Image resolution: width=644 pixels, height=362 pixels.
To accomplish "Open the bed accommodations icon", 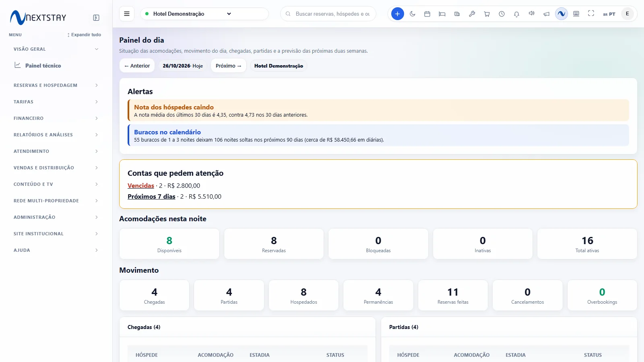I will (x=442, y=14).
